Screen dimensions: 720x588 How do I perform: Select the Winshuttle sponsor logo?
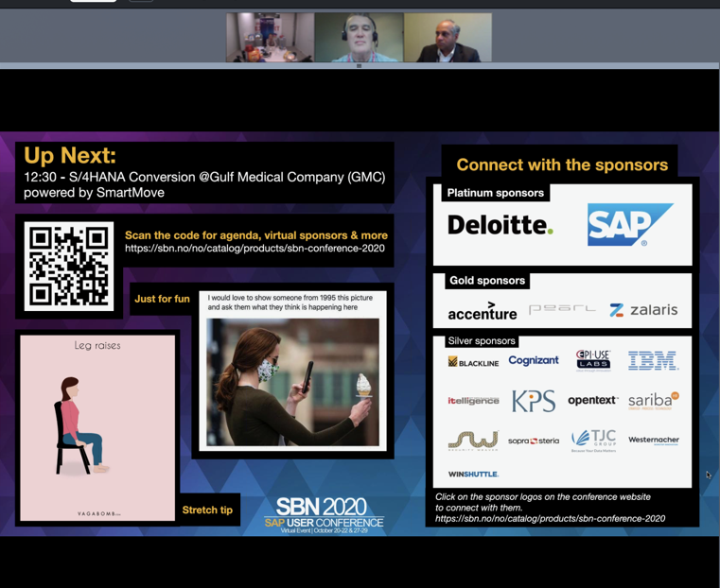pos(473,474)
